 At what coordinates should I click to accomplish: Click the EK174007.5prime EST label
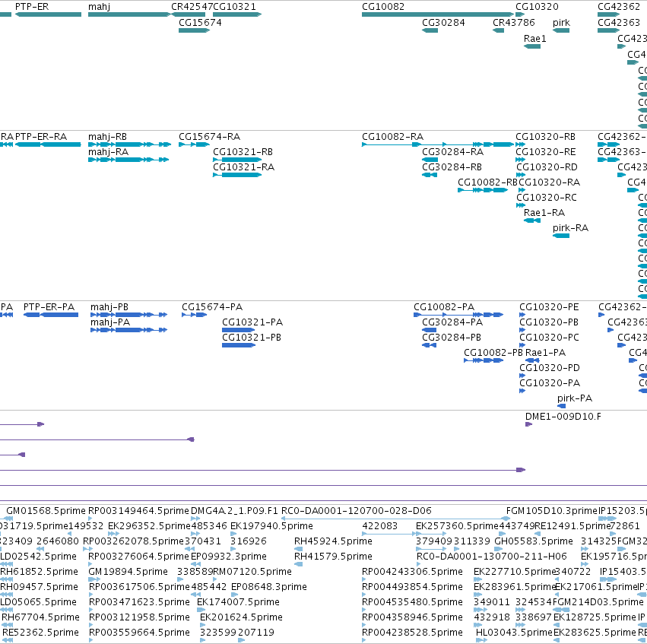click(238, 602)
